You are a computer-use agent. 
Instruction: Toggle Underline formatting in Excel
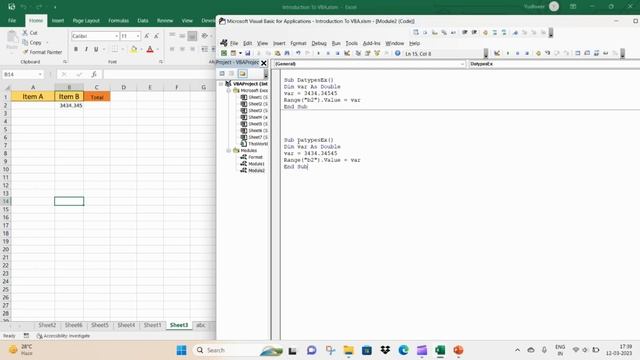click(96, 49)
